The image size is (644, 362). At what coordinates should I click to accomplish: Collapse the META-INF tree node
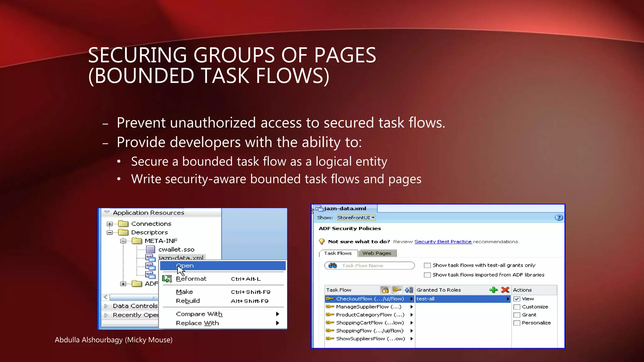pyautogui.click(x=123, y=241)
